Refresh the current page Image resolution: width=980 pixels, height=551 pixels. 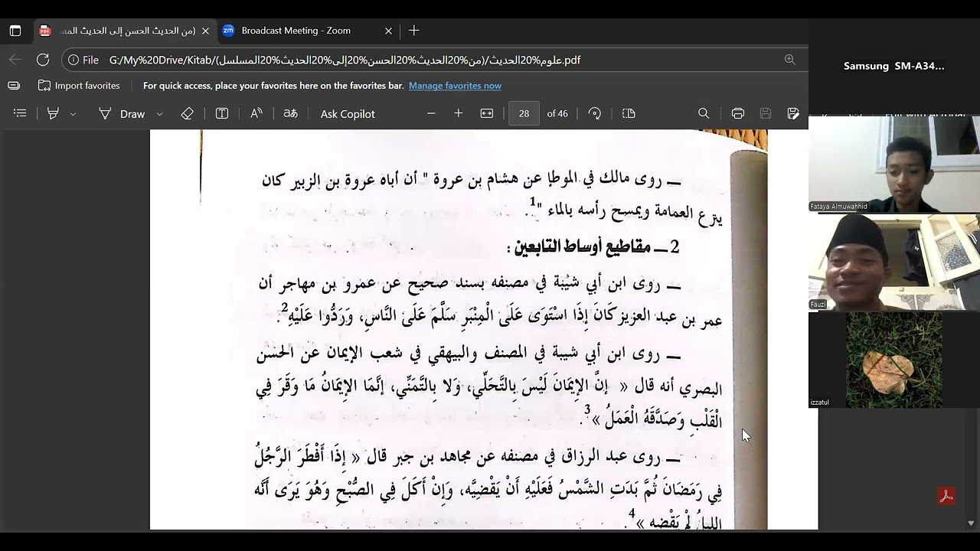[x=43, y=60]
